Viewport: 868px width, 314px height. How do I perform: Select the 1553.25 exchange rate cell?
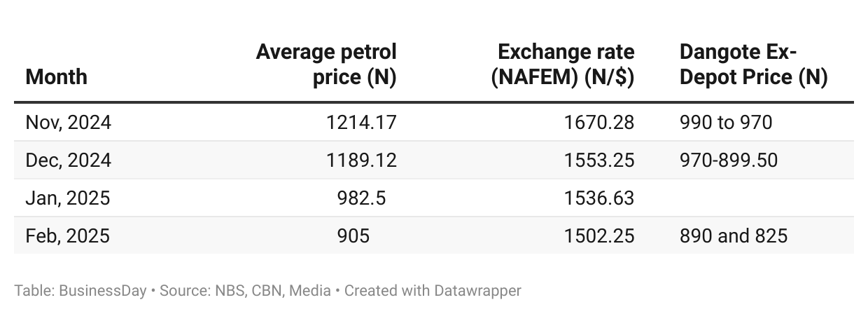click(x=598, y=161)
